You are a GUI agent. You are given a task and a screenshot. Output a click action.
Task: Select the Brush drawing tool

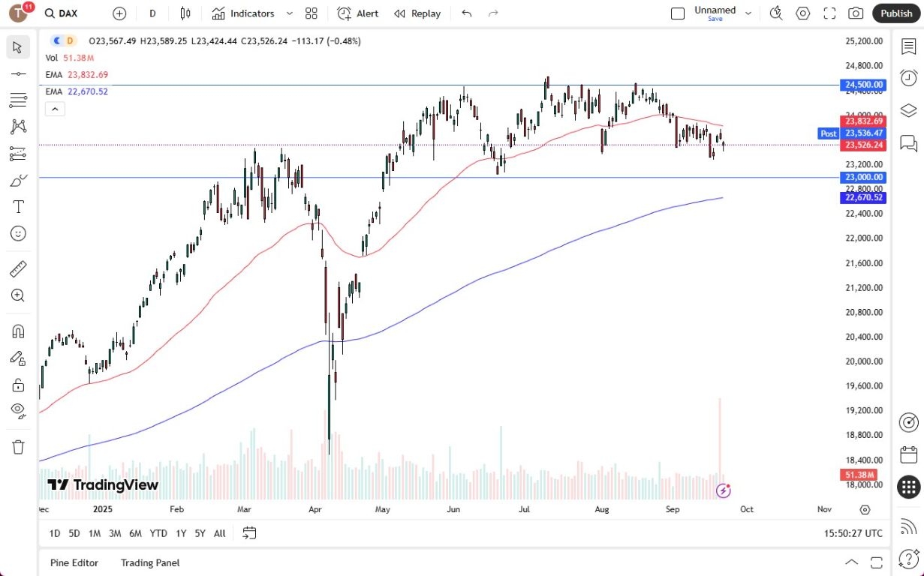[18, 180]
